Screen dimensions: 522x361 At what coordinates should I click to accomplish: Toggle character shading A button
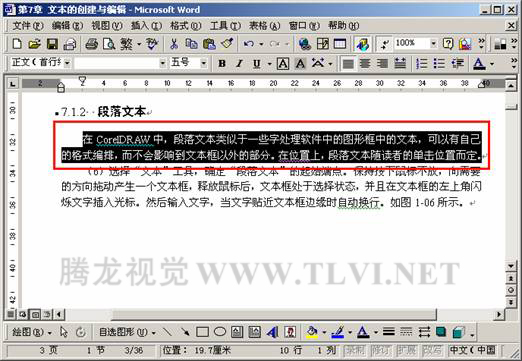pyautogui.click(x=300, y=63)
